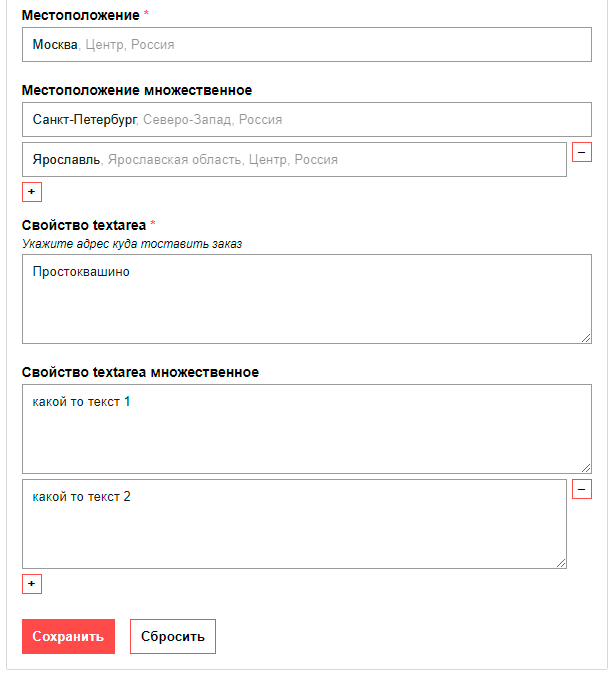Reset the form with Сбросить
Image resolution: width=614 pixels, height=679 pixels.
(172, 636)
